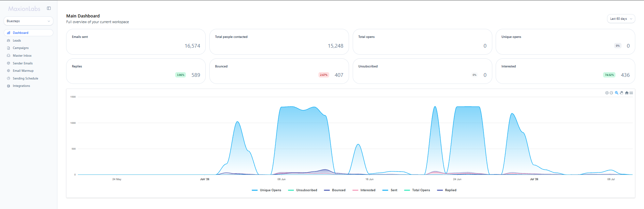Click the 1000 y-axis value

pyautogui.click(x=73, y=123)
